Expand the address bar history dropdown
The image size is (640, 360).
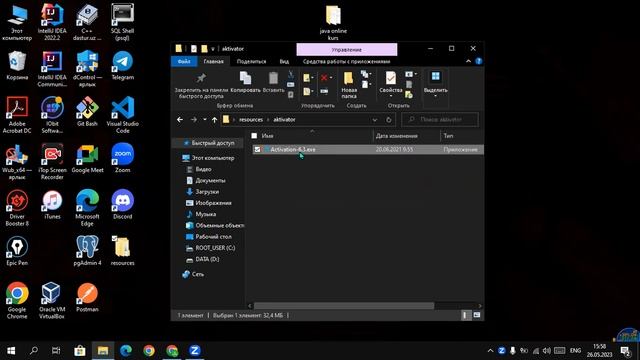(x=375, y=120)
